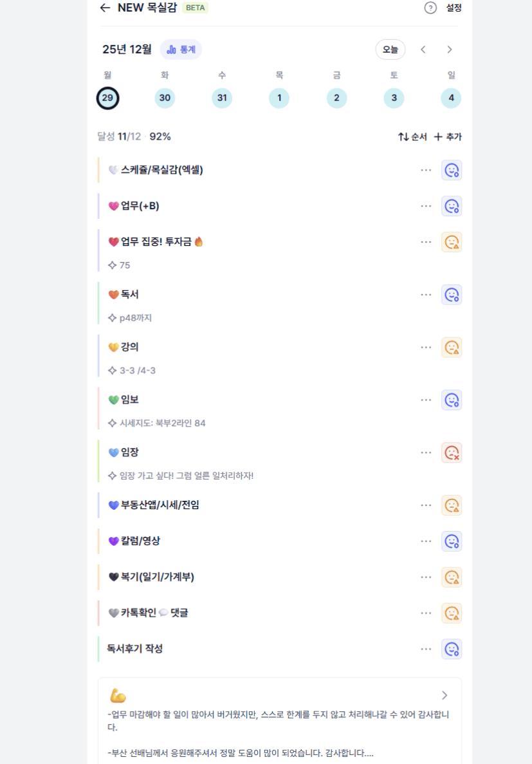
Task: Open three-dot menu for 칼럼/영상
Action: [x=426, y=541]
